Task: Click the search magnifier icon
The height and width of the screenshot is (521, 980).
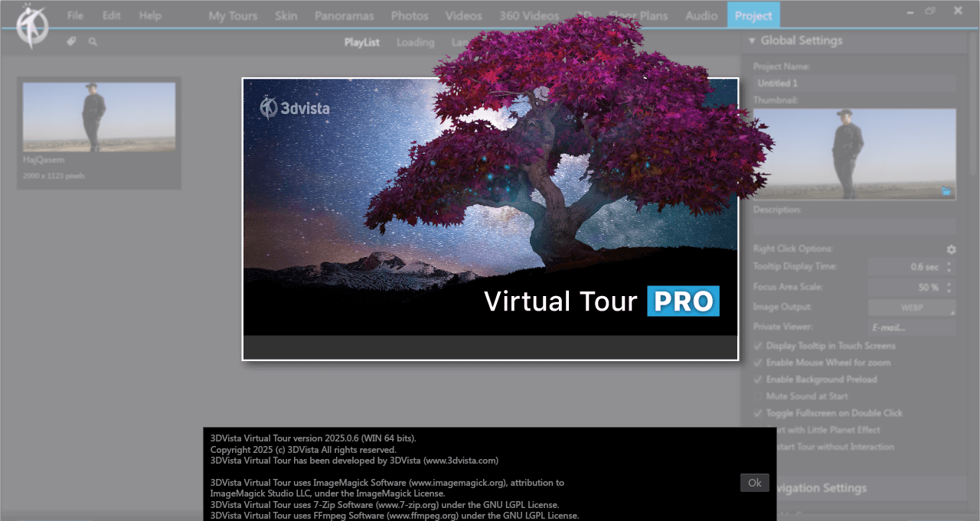Action: (93, 42)
